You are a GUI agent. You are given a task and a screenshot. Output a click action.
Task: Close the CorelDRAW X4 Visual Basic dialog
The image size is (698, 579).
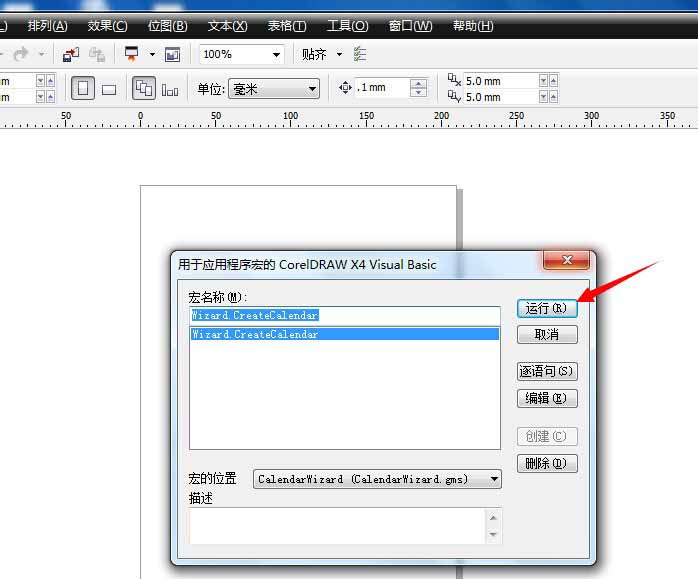click(566, 260)
